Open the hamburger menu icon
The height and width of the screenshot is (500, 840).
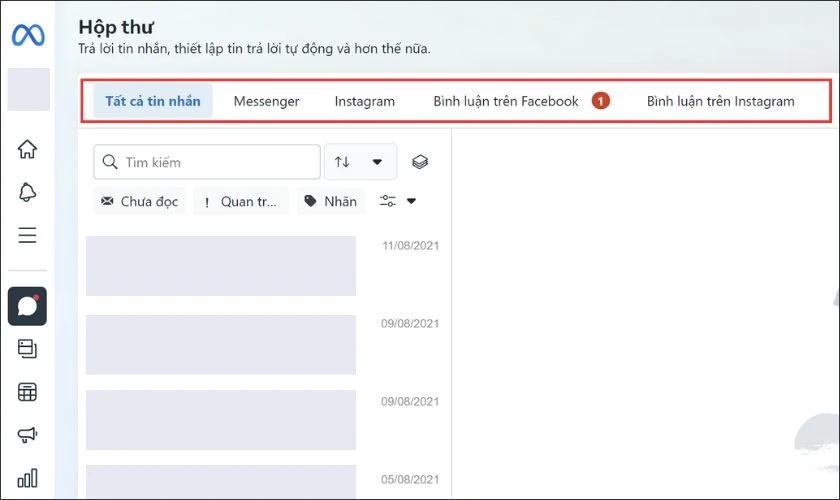(27, 235)
